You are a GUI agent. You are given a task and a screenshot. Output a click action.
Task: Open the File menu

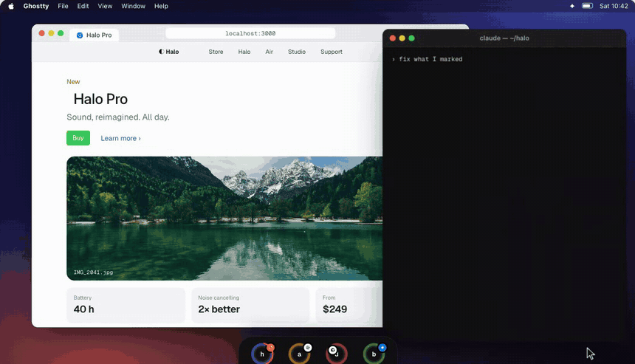pos(63,6)
